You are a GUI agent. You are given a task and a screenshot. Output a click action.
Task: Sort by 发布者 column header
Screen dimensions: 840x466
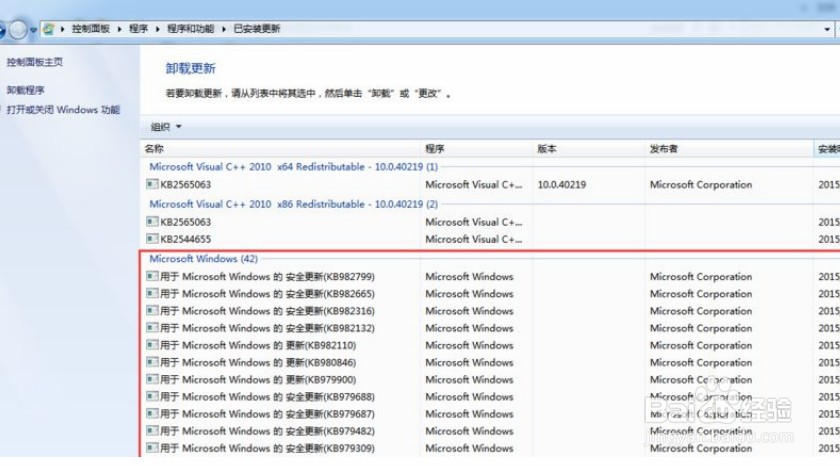(729, 149)
